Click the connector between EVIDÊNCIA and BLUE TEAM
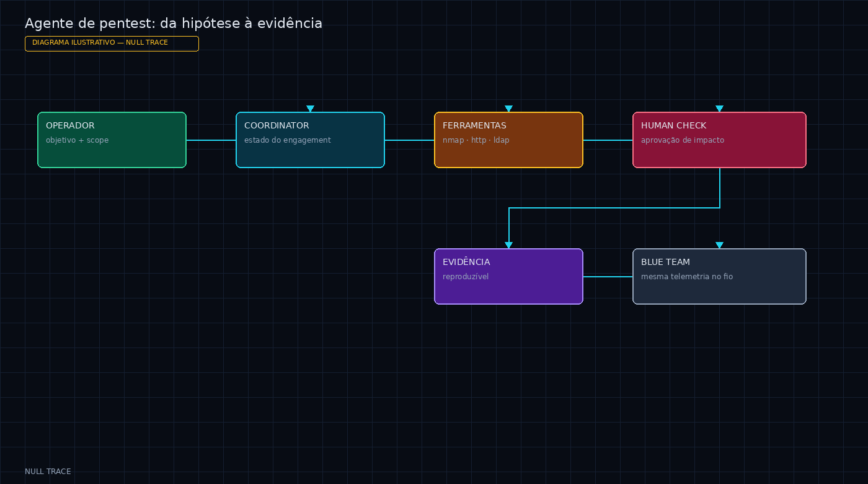Screen dimensions: 868x484 [x=608, y=277]
